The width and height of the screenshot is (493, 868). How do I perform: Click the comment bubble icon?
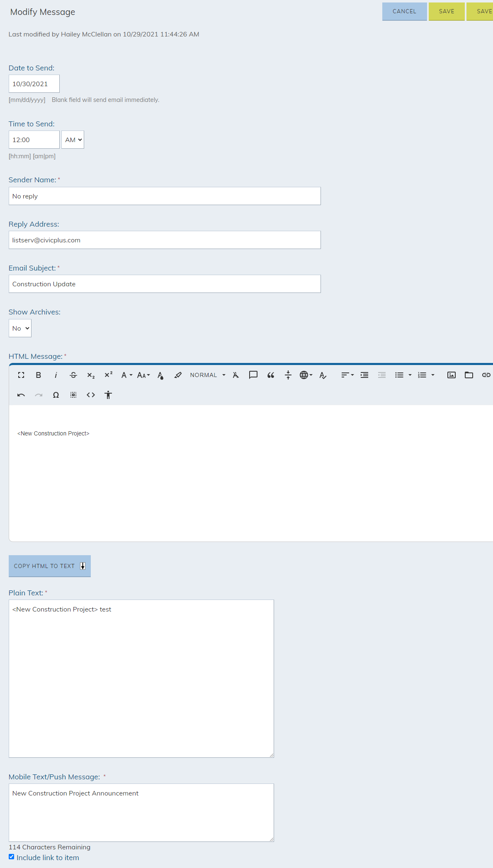point(253,375)
